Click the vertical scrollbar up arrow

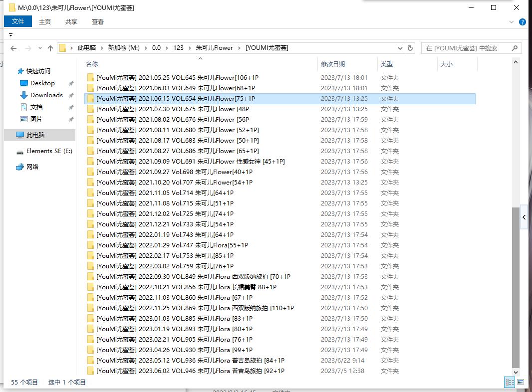(x=516, y=62)
